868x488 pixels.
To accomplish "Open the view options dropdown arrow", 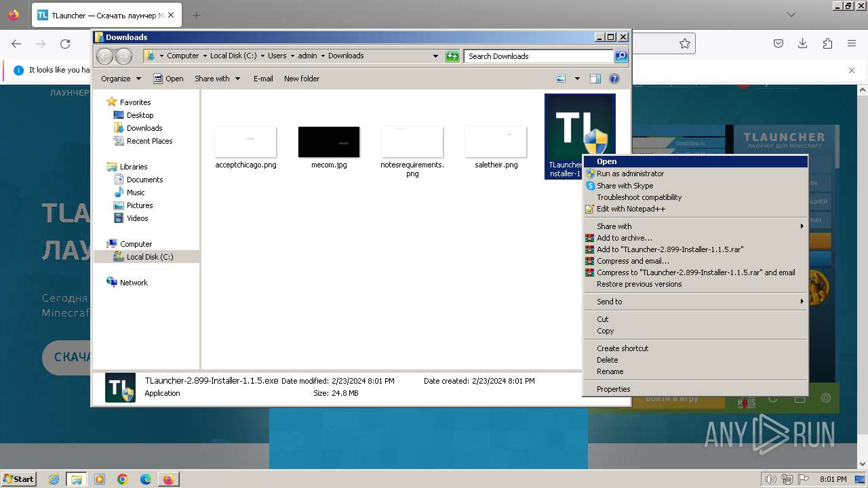I will tap(577, 79).
